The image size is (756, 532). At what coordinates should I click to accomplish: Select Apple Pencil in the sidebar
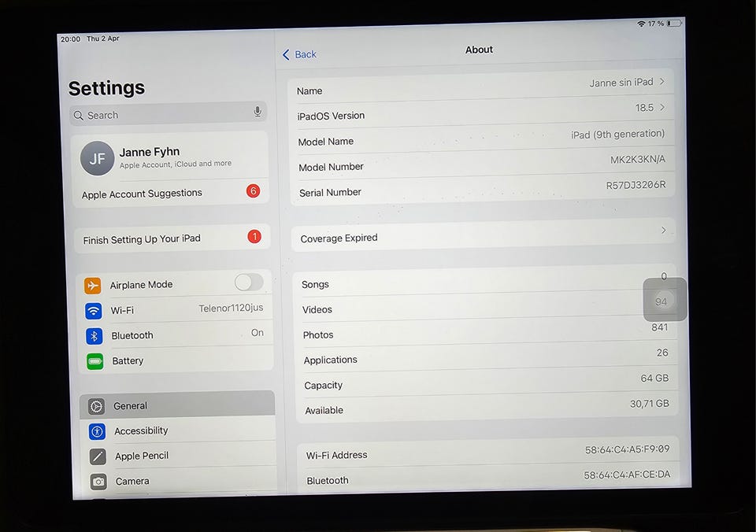179,455
